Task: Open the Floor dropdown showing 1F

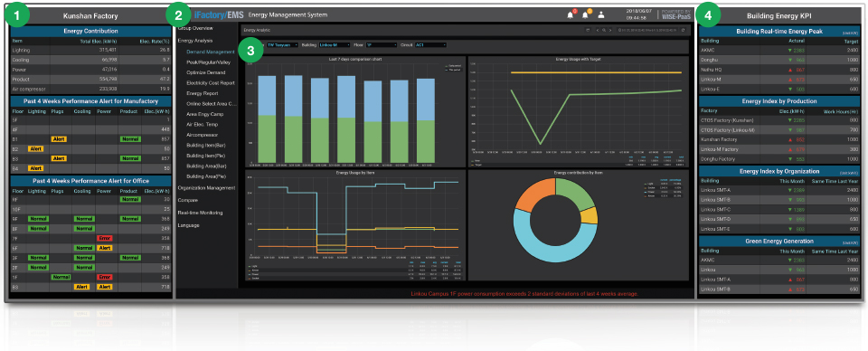Action: click(x=382, y=44)
